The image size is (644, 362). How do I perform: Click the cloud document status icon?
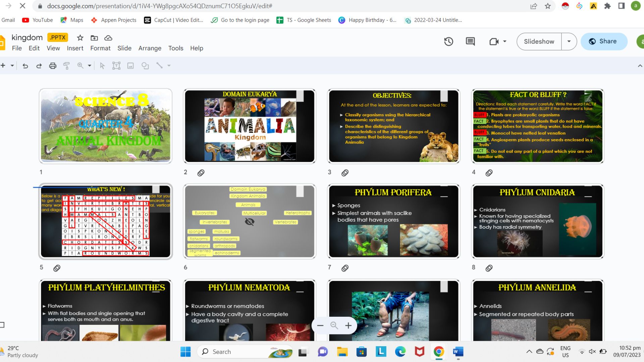(x=108, y=38)
